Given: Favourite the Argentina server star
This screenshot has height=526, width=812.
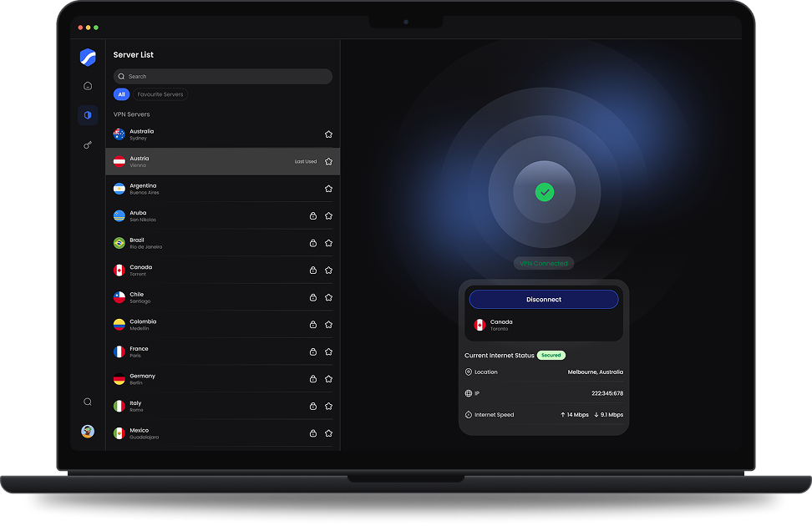Looking at the screenshot, I should (x=328, y=189).
